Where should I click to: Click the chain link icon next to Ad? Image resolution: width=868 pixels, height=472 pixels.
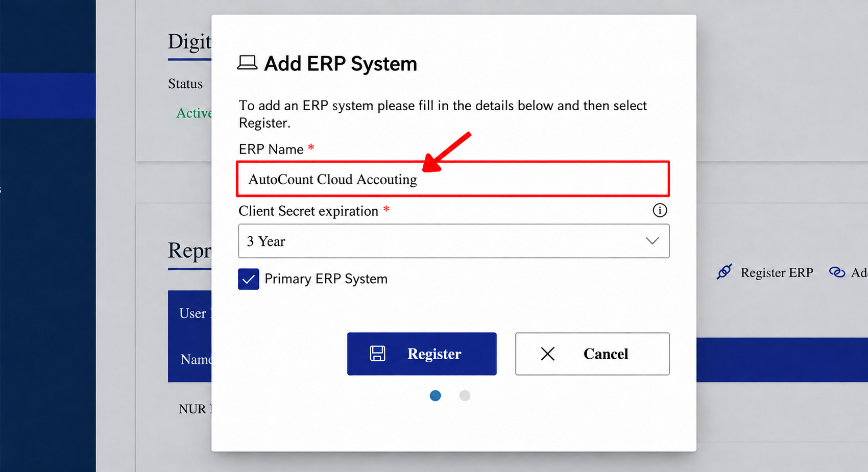tap(837, 272)
